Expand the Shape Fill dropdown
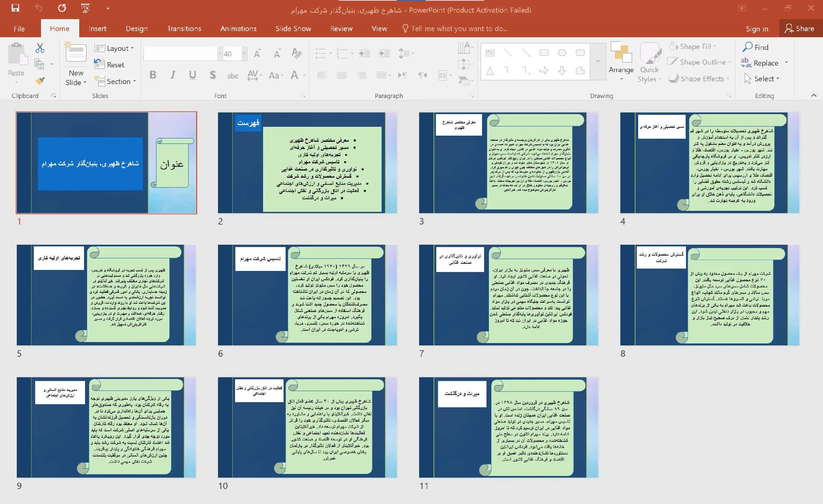The width and height of the screenshot is (823, 504). [x=715, y=46]
